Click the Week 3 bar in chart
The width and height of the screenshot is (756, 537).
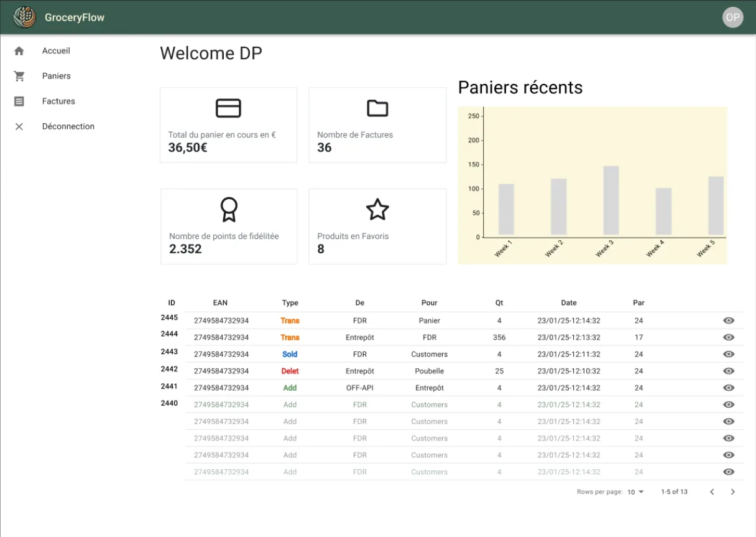pos(611,200)
